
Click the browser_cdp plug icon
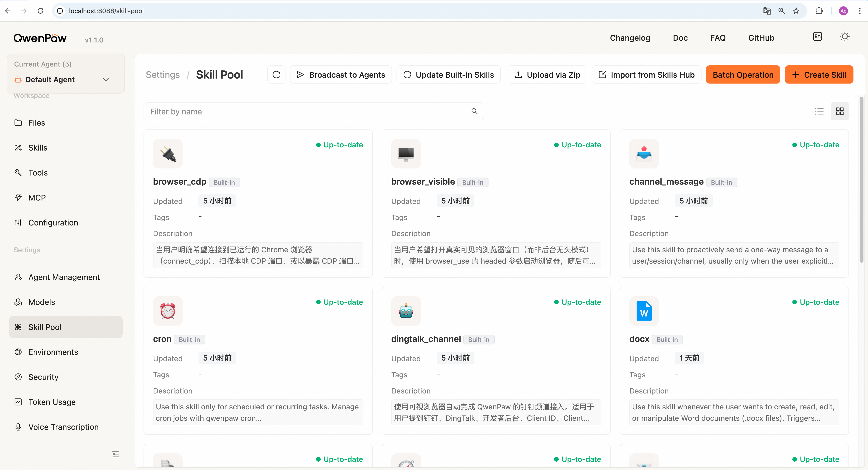coord(168,154)
